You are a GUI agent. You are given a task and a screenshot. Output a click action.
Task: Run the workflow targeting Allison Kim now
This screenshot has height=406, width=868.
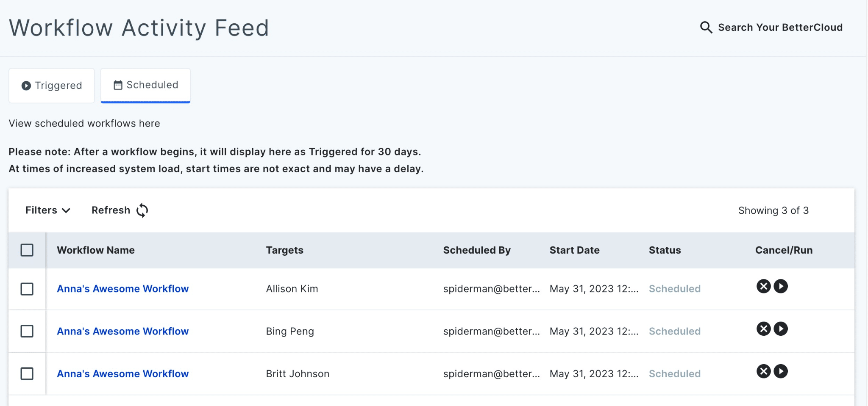coord(781,286)
